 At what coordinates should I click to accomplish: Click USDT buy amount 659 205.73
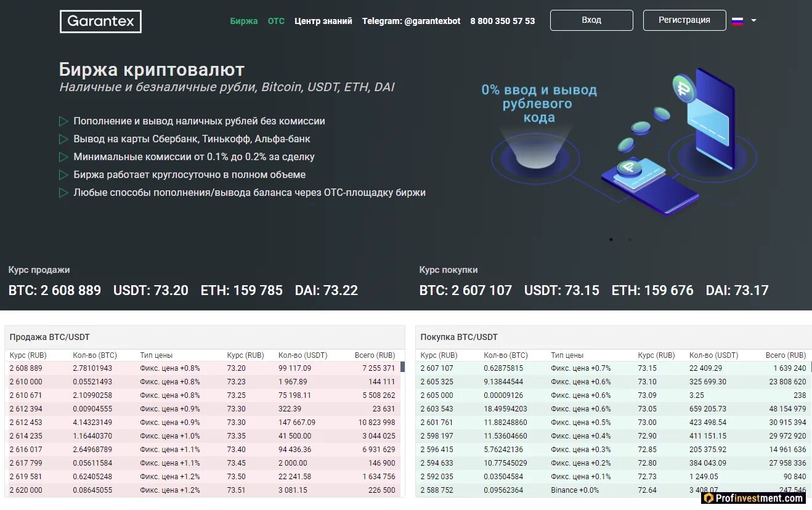(708, 409)
